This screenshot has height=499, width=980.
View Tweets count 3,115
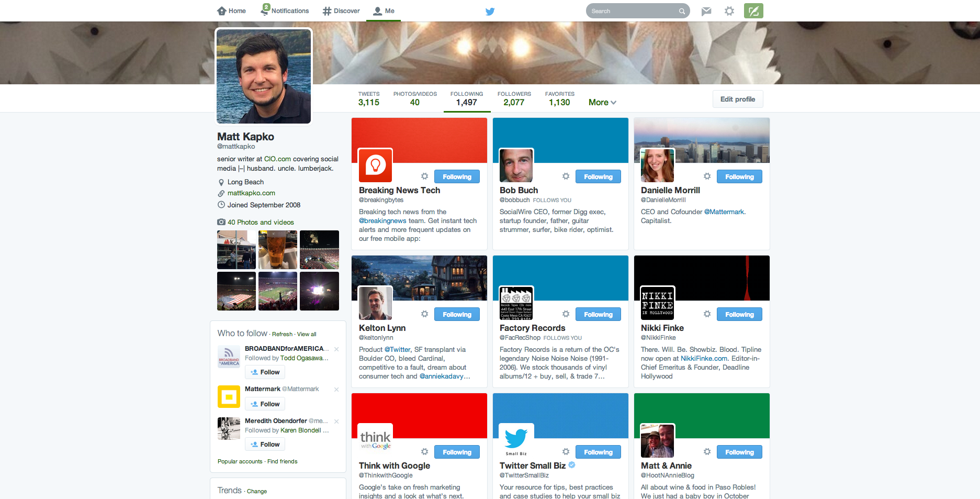click(x=369, y=98)
